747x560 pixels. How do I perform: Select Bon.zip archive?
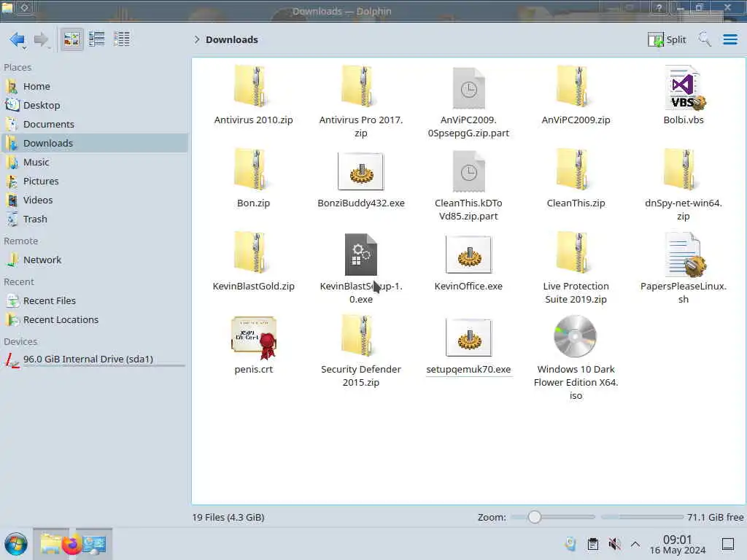click(253, 178)
